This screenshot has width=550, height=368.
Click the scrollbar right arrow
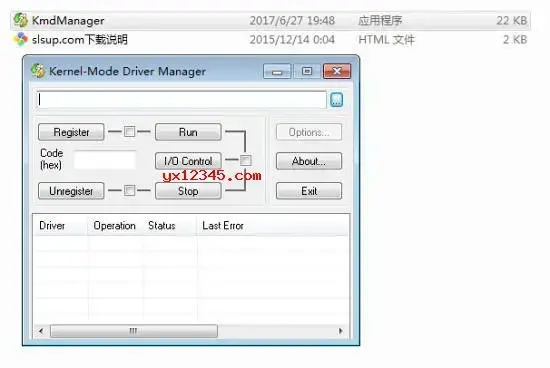[340, 331]
